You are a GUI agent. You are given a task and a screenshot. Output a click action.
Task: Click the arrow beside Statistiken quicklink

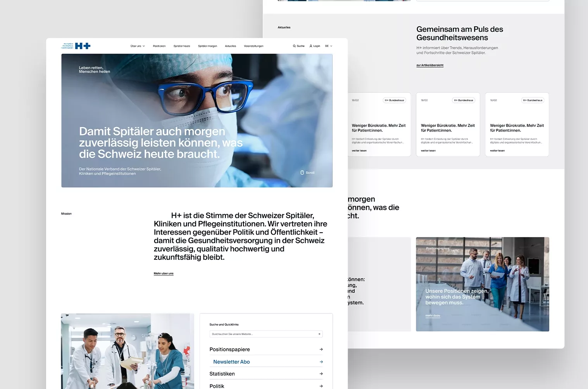click(x=321, y=374)
